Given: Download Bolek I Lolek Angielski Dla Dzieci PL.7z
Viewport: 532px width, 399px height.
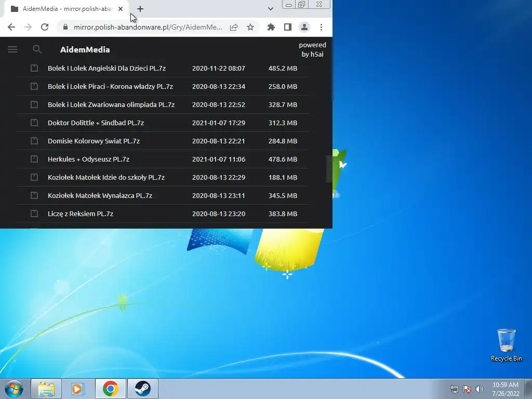Looking at the screenshot, I should pyautogui.click(x=107, y=68).
